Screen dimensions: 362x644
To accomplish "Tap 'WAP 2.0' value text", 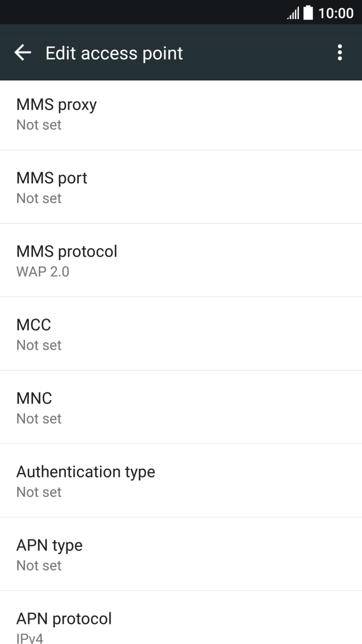I will (43, 272).
